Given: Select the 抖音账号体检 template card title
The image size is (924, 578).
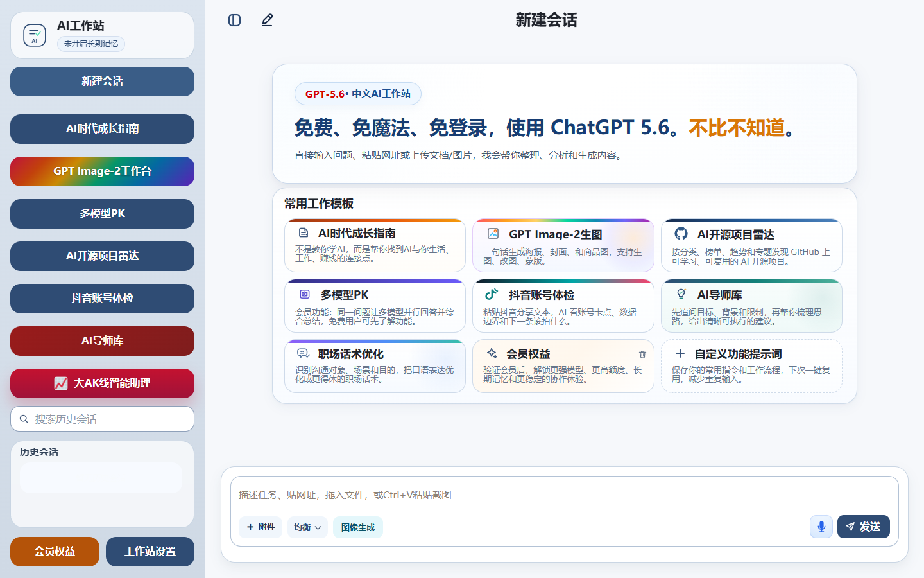Looking at the screenshot, I should 542,295.
